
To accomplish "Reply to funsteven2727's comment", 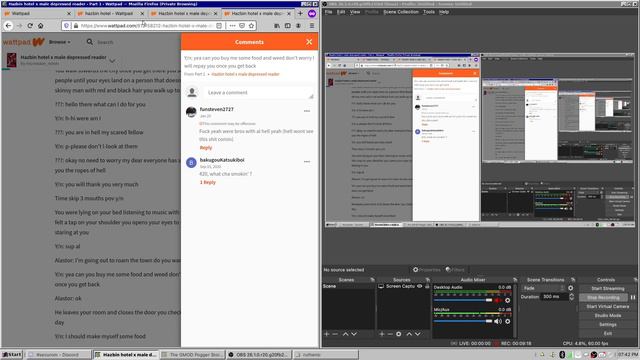I will pos(206,148).
